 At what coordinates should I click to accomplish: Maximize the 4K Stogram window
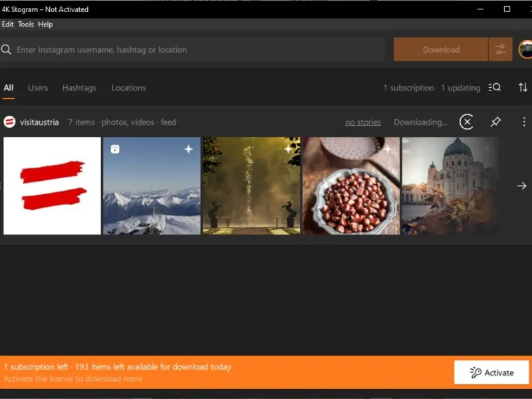click(x=507, y=9)
